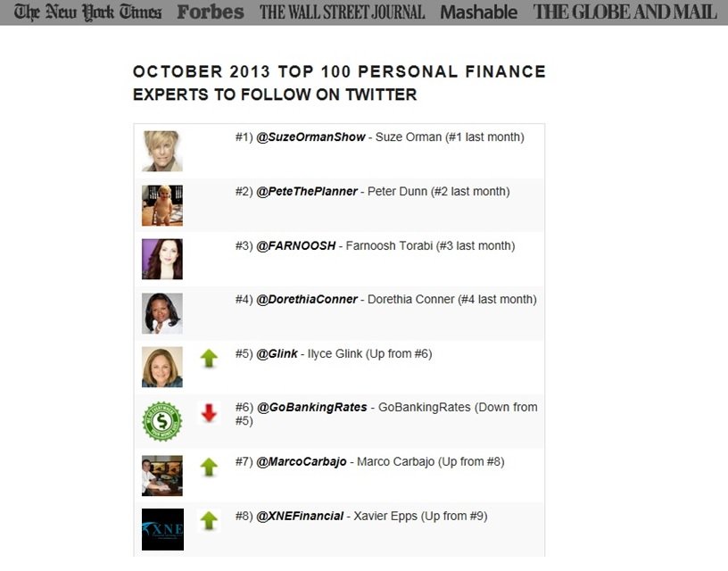Screen dimensions: 728x571
Task: Click The Wall Street Journal logo
Action: click(343, 12)
